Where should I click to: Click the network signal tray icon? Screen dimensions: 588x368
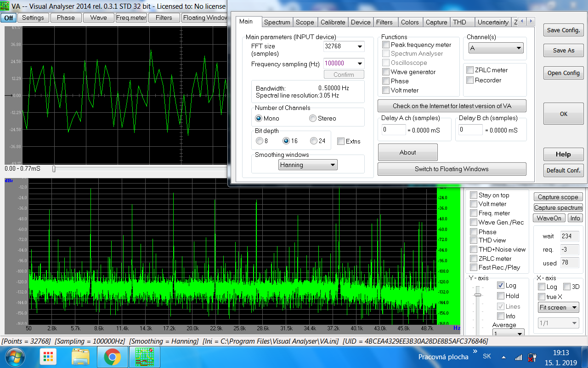[518, 357]
